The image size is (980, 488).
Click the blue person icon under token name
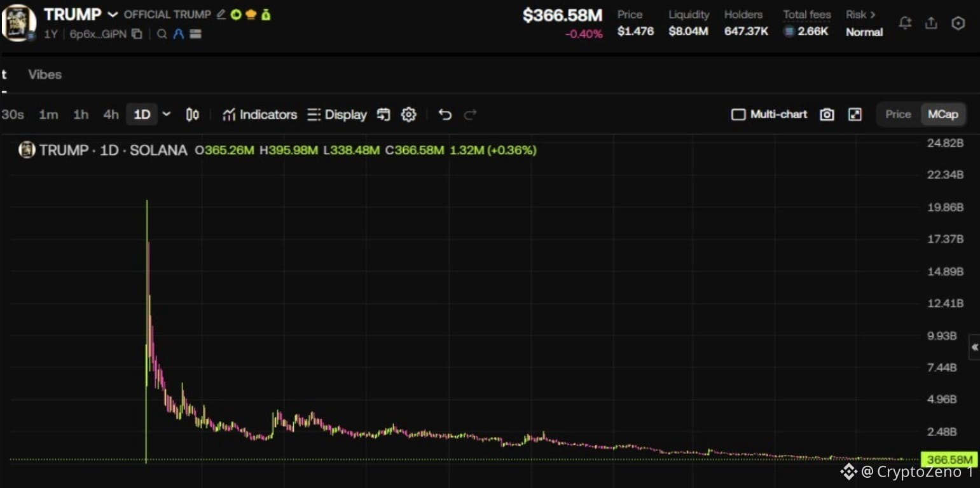(x=179, y=34)
